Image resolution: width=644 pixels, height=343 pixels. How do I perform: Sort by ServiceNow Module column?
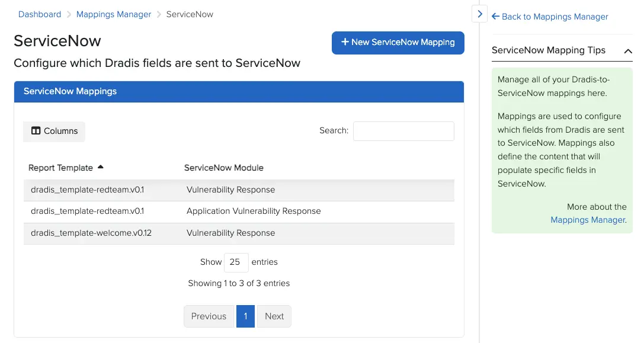pos(224,168)
